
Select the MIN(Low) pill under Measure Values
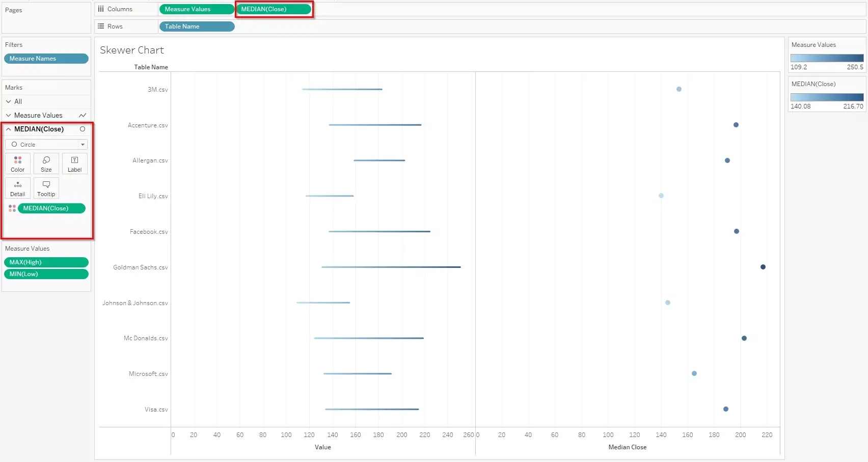[46, 274]
